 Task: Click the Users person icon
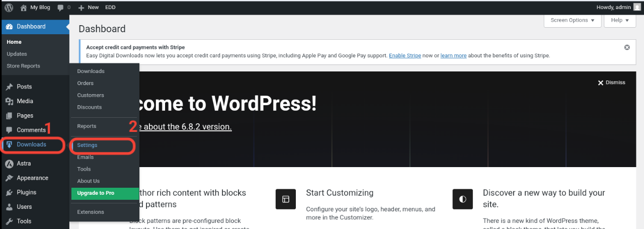[9, 207]
